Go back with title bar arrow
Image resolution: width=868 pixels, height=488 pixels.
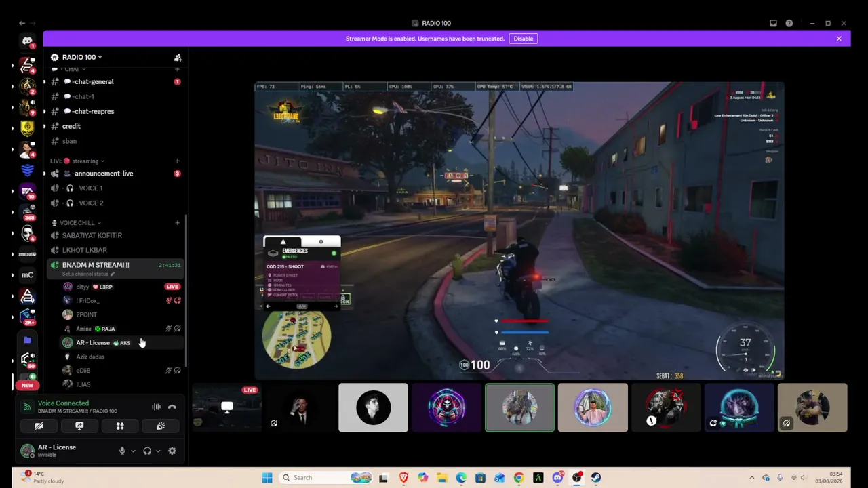pos(22,23)
